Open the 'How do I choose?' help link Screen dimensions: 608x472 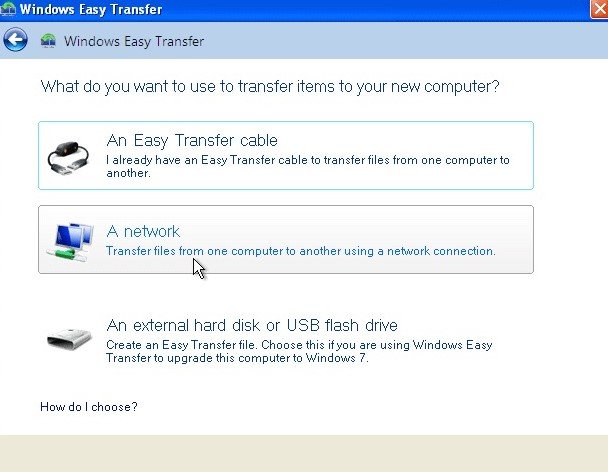[89, 407]
